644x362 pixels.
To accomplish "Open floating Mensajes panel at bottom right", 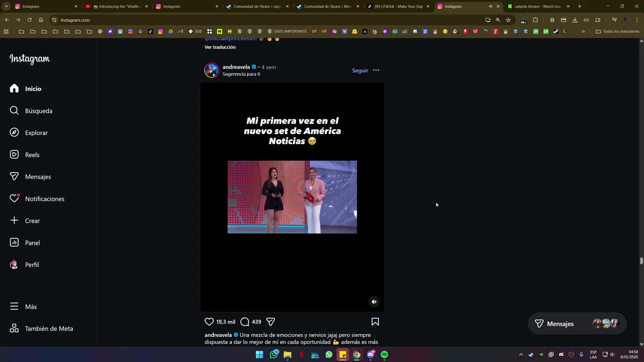I will click(577, 324).
